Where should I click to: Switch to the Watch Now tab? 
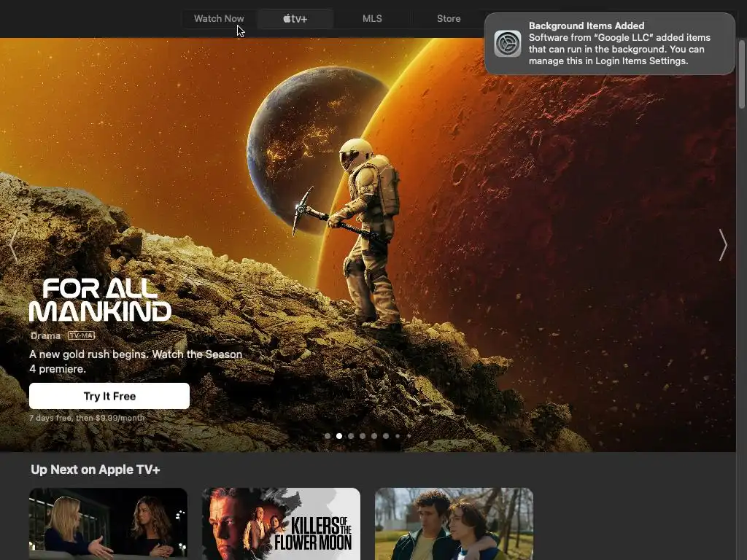pyautogui.click(x=219, y=18)
